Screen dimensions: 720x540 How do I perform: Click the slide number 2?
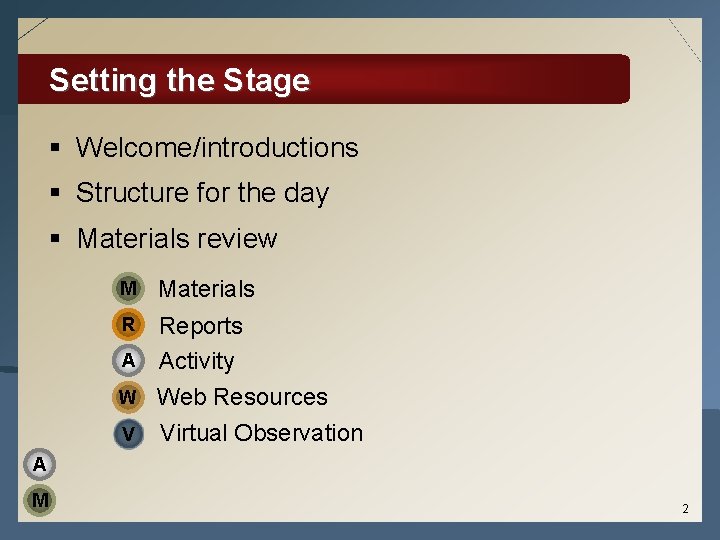point(685,509)
